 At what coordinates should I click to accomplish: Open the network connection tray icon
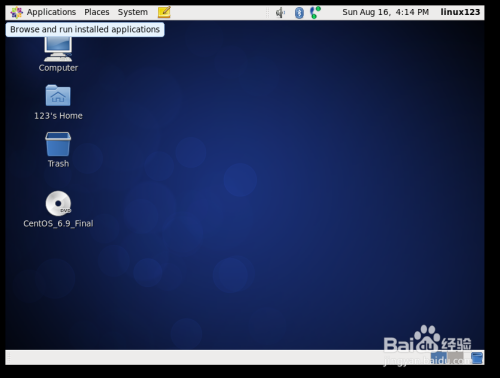click(x=315, y=12)
